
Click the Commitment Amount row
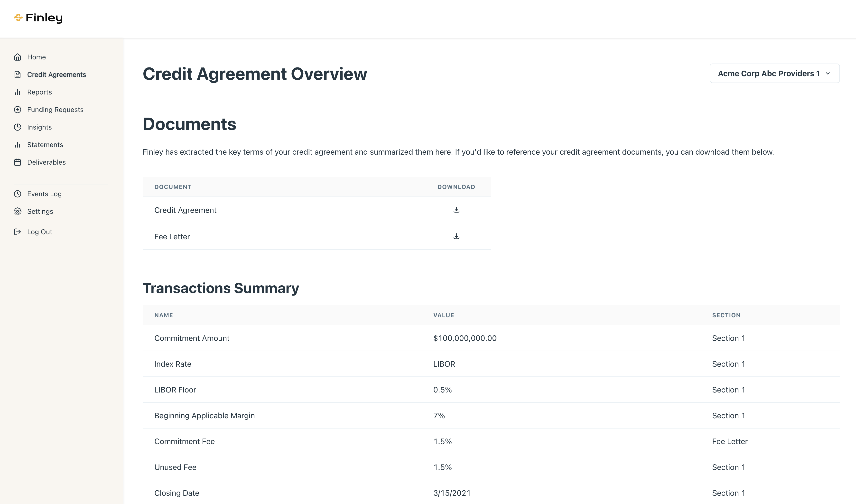click(x=192, y=338)
